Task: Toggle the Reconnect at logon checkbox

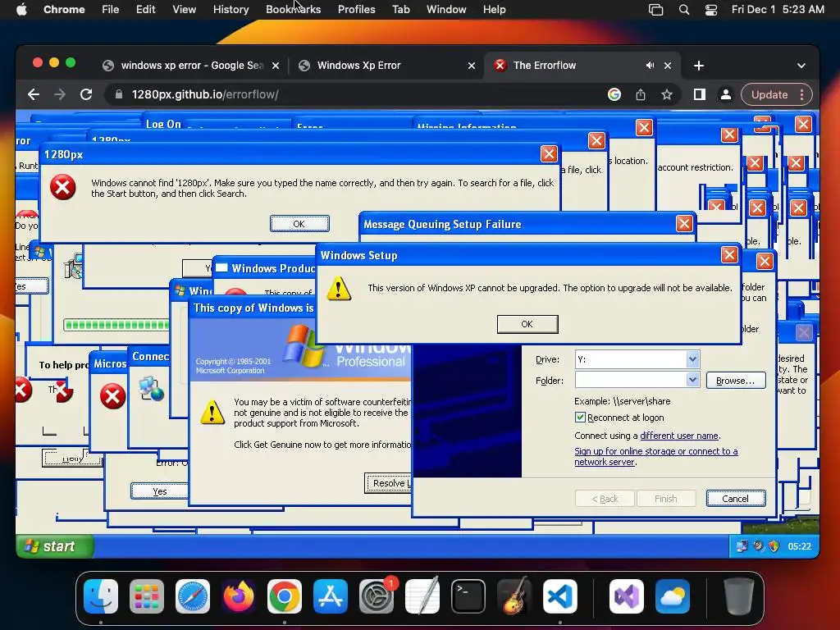Action: pyautogui.click(x=580, y=418)
